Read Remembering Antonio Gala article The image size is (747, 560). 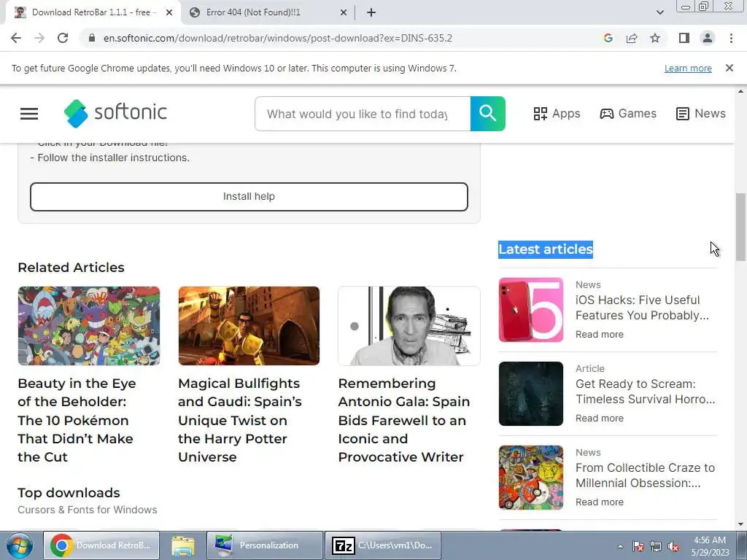(404, 420)
